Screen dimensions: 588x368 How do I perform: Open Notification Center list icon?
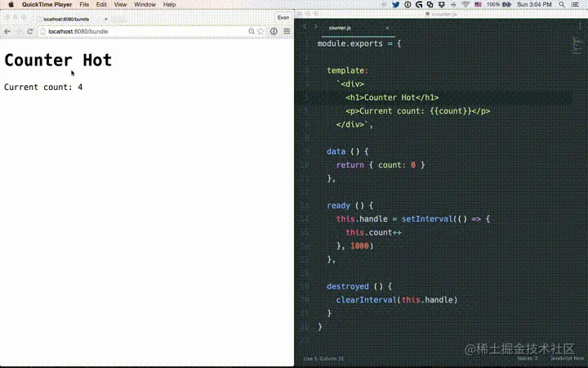click(575, 5)
